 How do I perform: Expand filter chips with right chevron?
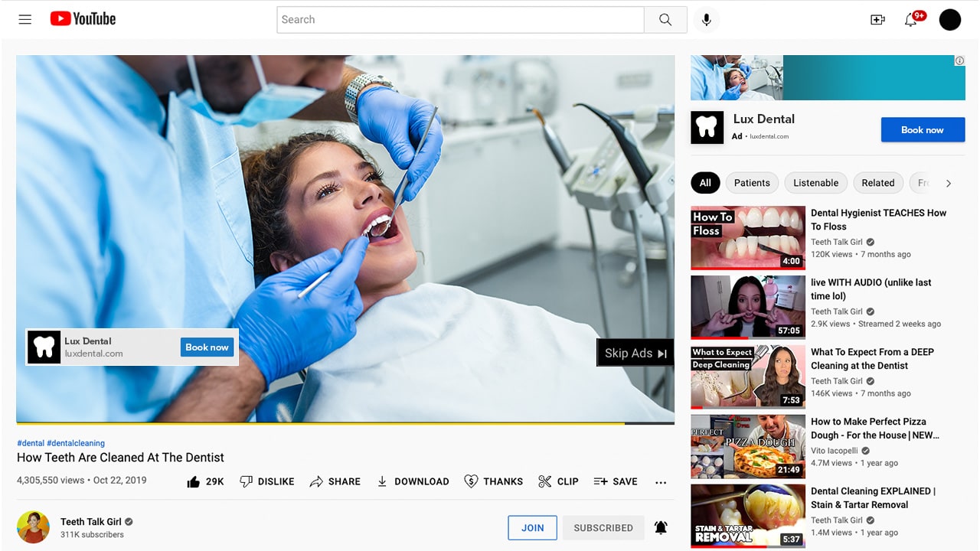[948, 183]
